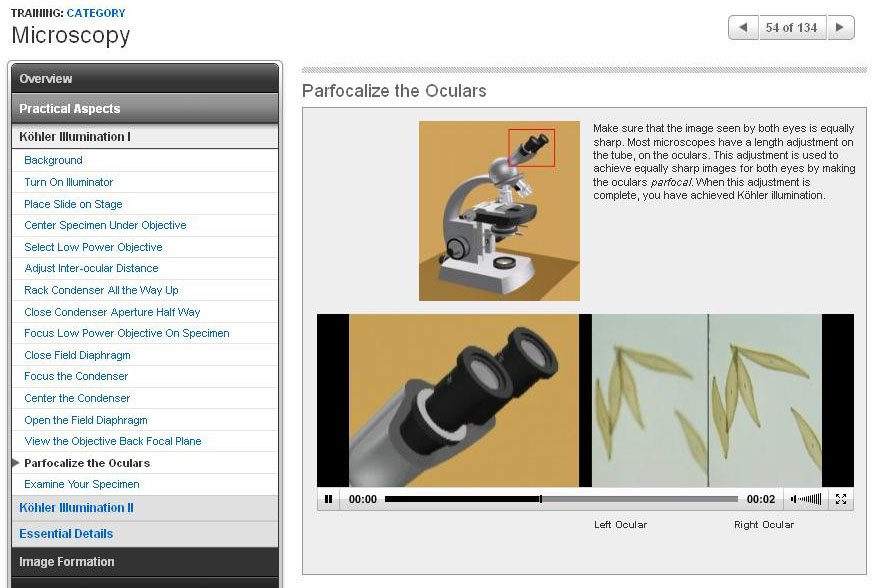
Task: Pause the video with the pause button
Action: tap(328, 499)
